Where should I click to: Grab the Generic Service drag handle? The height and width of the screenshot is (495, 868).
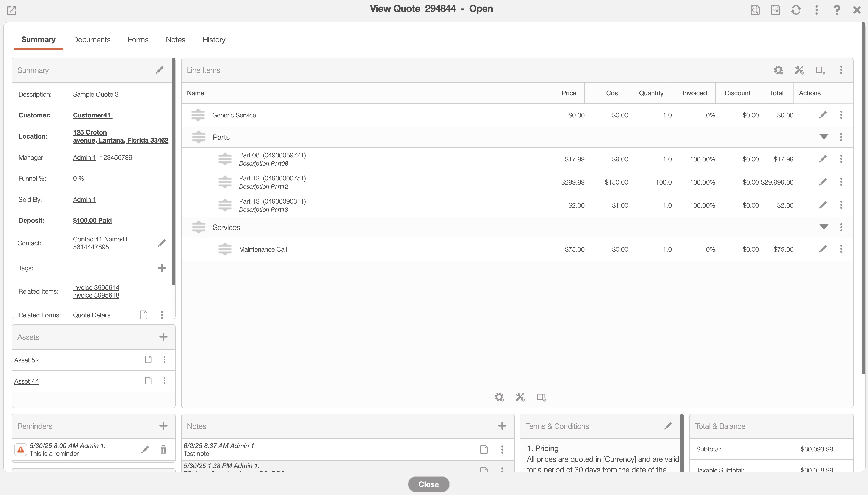click(x=198, y=115)
